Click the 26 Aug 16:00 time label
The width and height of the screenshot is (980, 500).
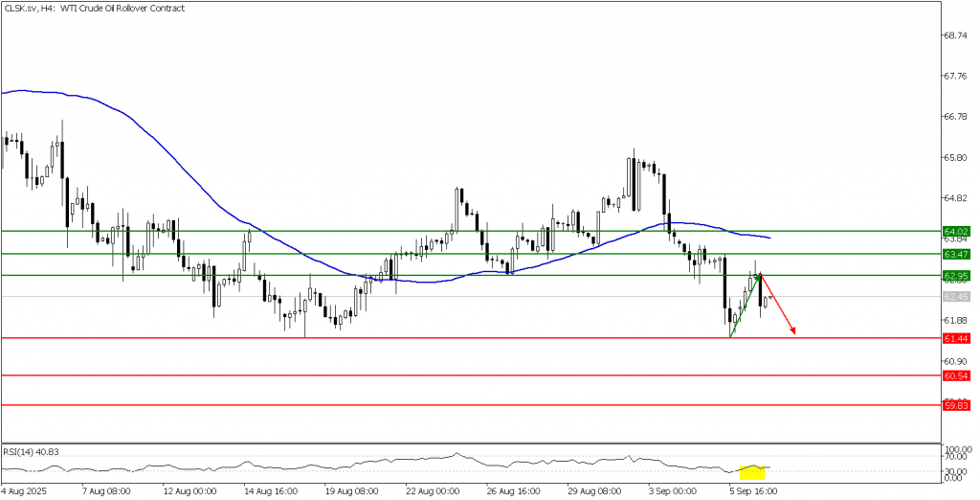tap(513, 491)
